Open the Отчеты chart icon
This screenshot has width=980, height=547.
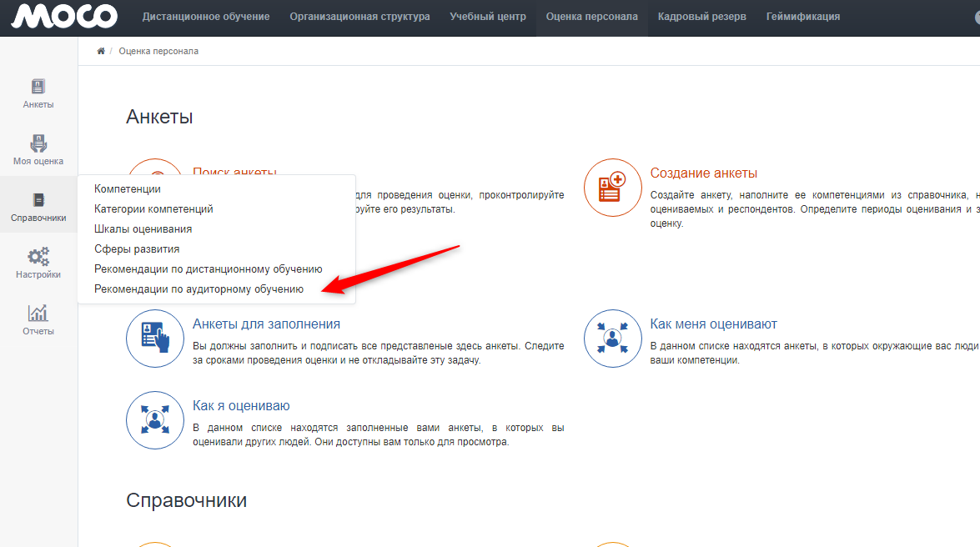[x=38, y=314]
